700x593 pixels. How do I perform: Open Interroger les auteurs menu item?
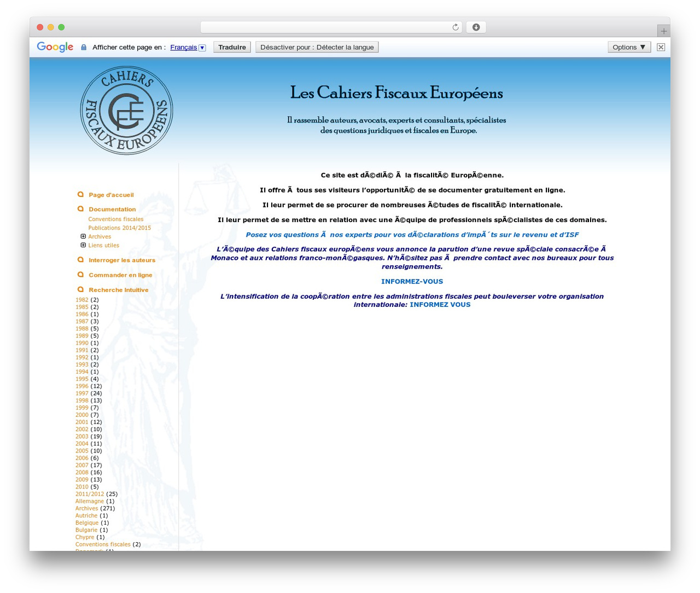click(122, 260)
